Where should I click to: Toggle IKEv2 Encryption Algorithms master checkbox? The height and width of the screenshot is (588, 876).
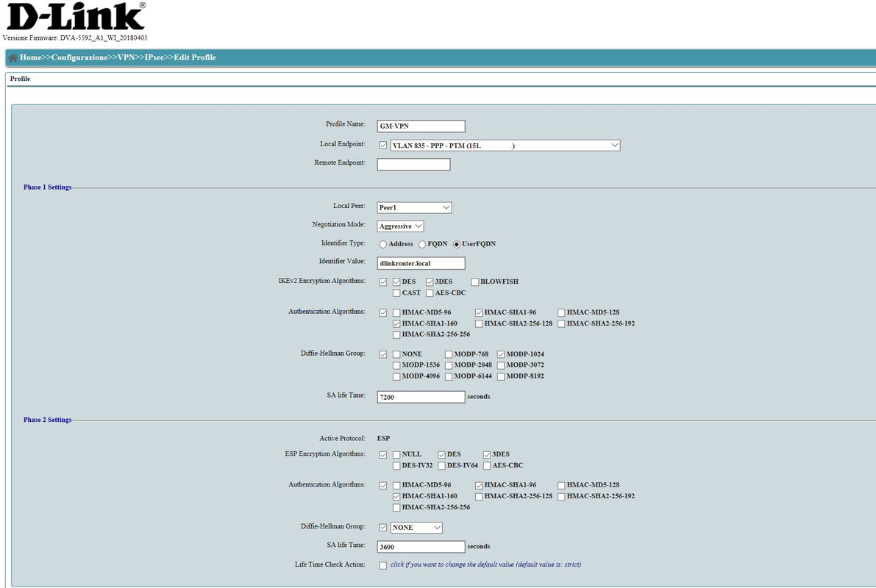[382, 282]
